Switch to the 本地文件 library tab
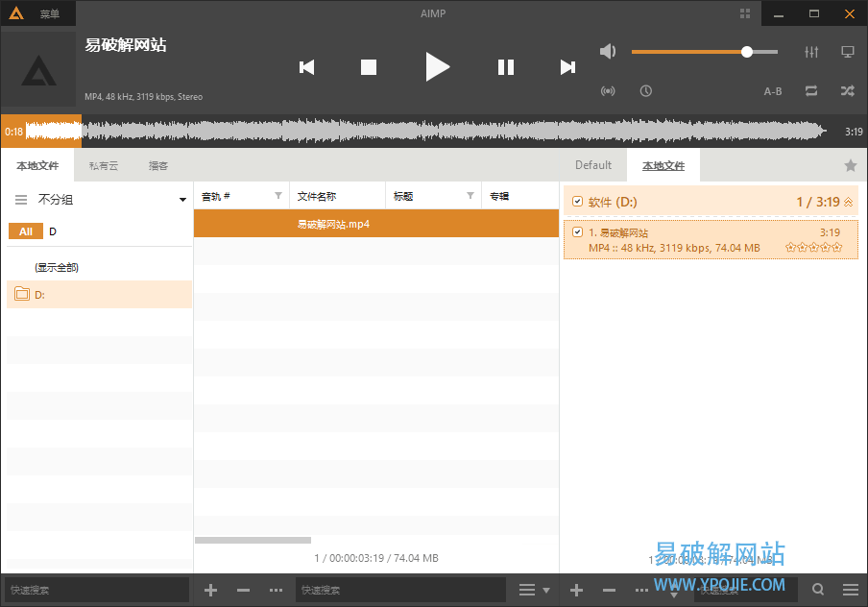 click(x=37, y=165)
